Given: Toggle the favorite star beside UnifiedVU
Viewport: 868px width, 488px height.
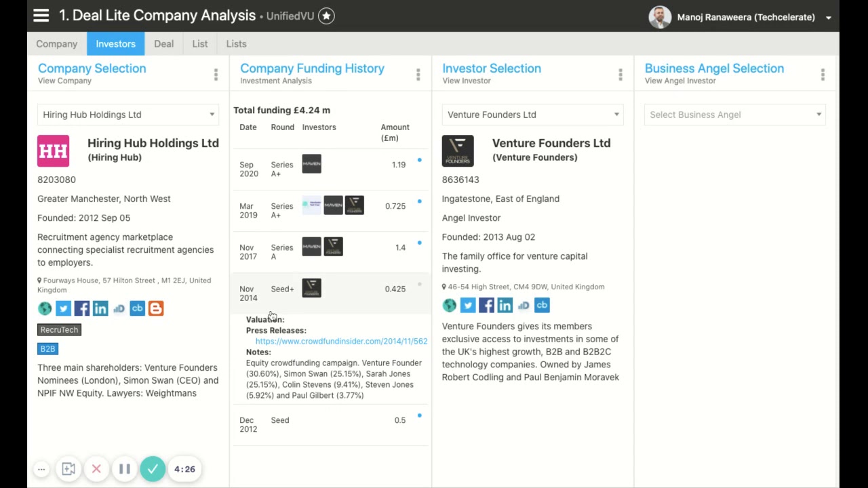Looking at the screenshot, I should (x=326, y=16).
